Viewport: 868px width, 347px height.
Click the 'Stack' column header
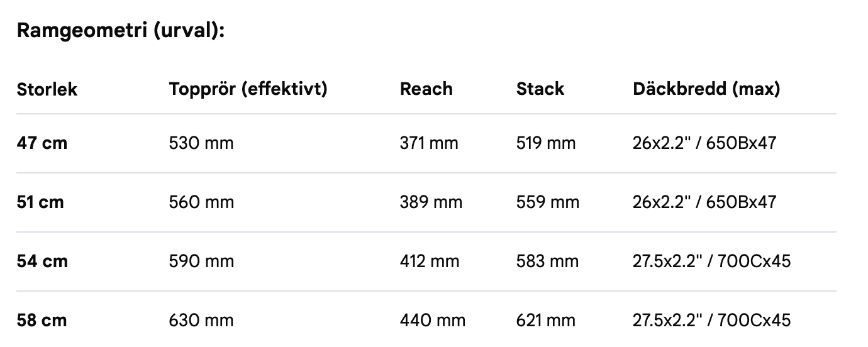pos(540,89)
